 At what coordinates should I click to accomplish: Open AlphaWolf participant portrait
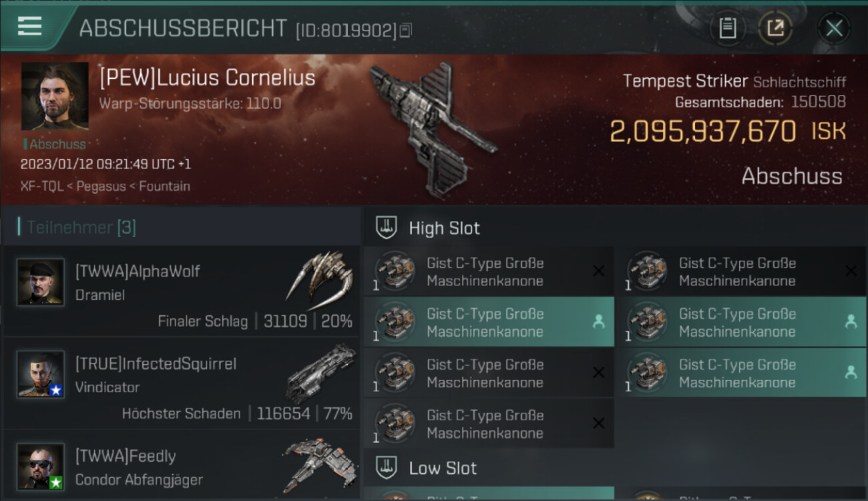(41, 282)
